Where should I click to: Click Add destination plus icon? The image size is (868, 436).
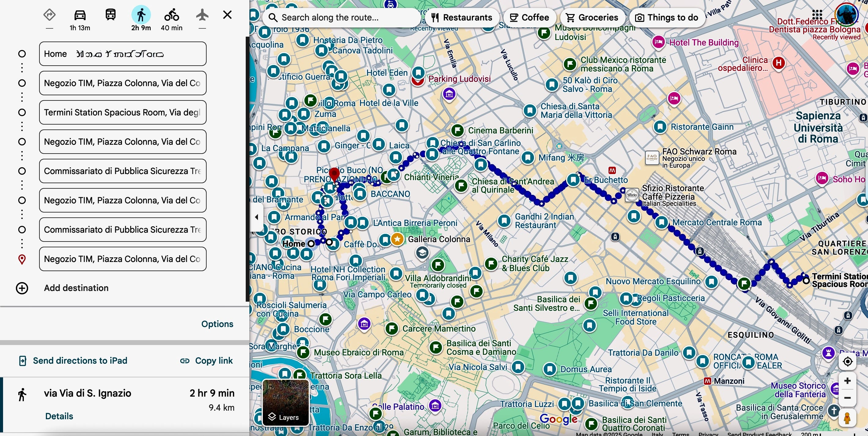[x=22, y=288]
